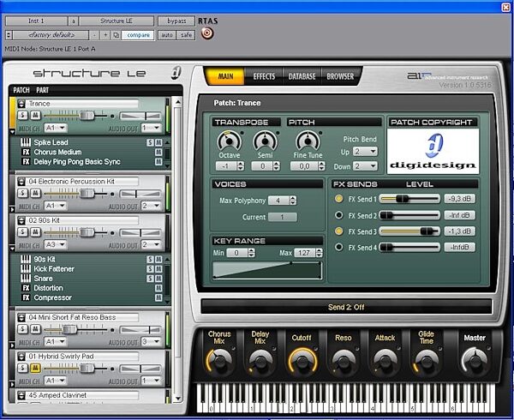Click the FX icon of Chorus Medium
The width and height of the screenshot is (514, 420).
(x=26, y=152)
